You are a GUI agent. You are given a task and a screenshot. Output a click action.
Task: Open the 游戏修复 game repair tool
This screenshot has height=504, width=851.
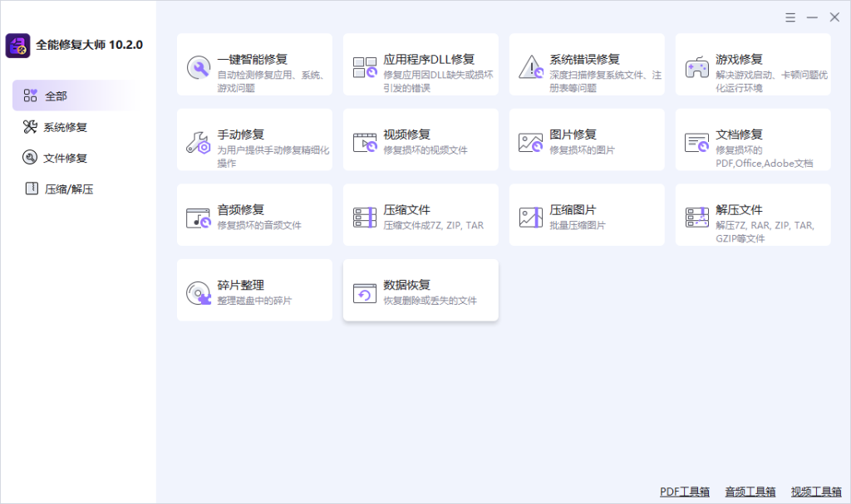(x=752, y=64)
